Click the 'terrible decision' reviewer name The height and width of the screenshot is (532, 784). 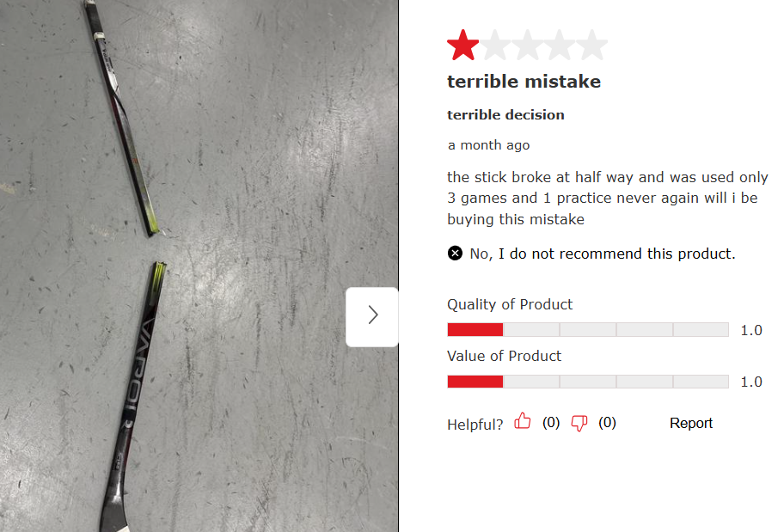pyautogui.click(x=505, y=115)
